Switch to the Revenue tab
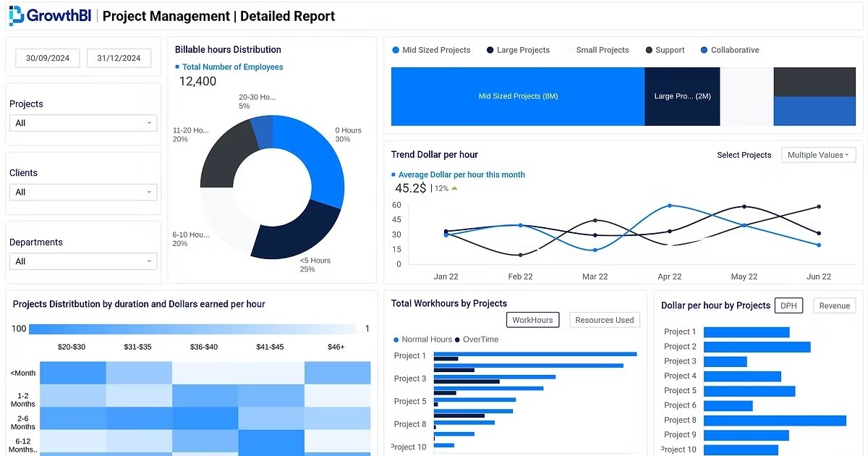The image size is (868, 456). click(x=834, y=305)
